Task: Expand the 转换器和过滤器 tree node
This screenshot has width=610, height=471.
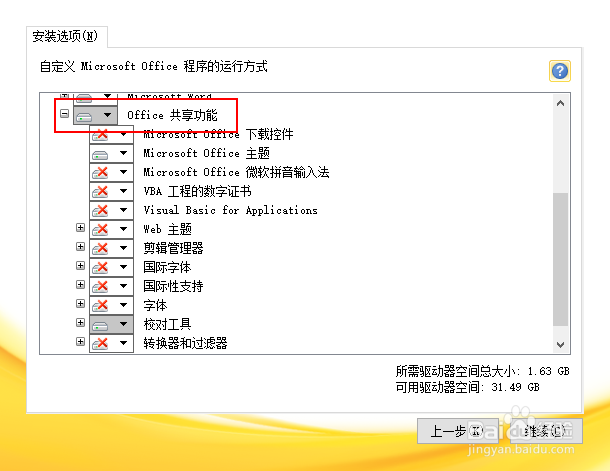Action: tap(81, 341)
